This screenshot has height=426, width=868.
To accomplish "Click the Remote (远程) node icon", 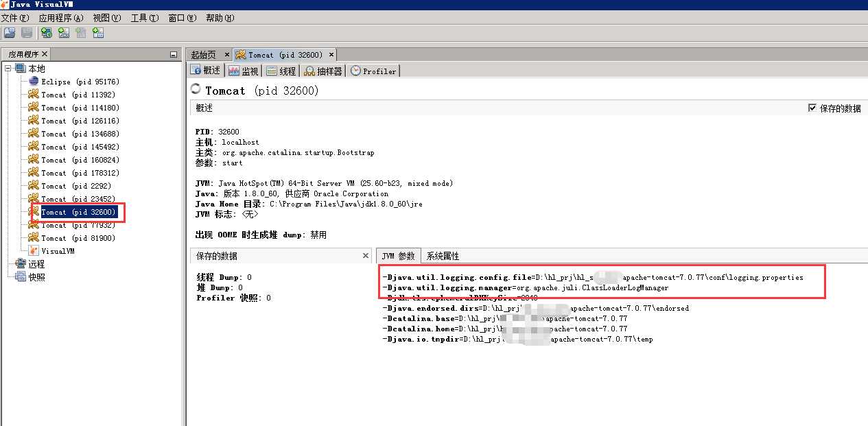I will 21,263.
